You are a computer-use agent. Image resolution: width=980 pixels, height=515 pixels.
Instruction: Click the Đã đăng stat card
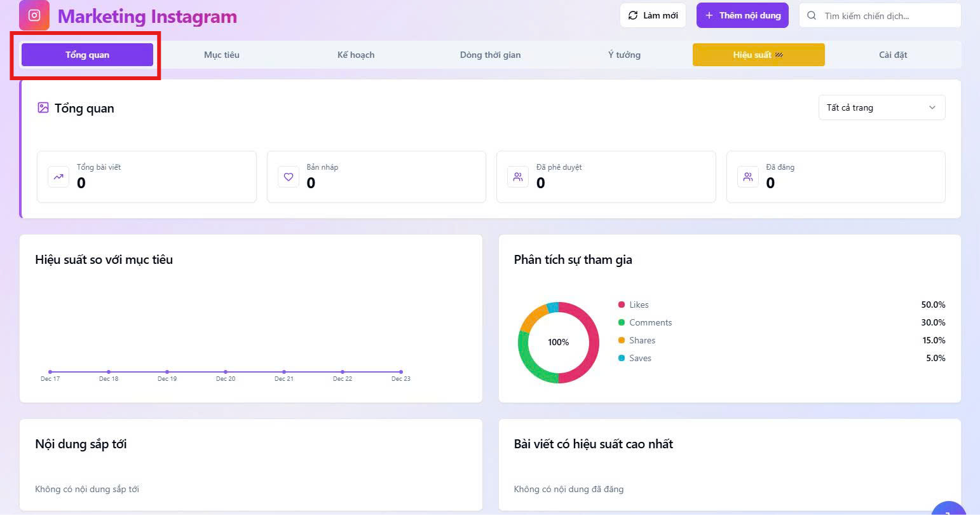point(836,177)
